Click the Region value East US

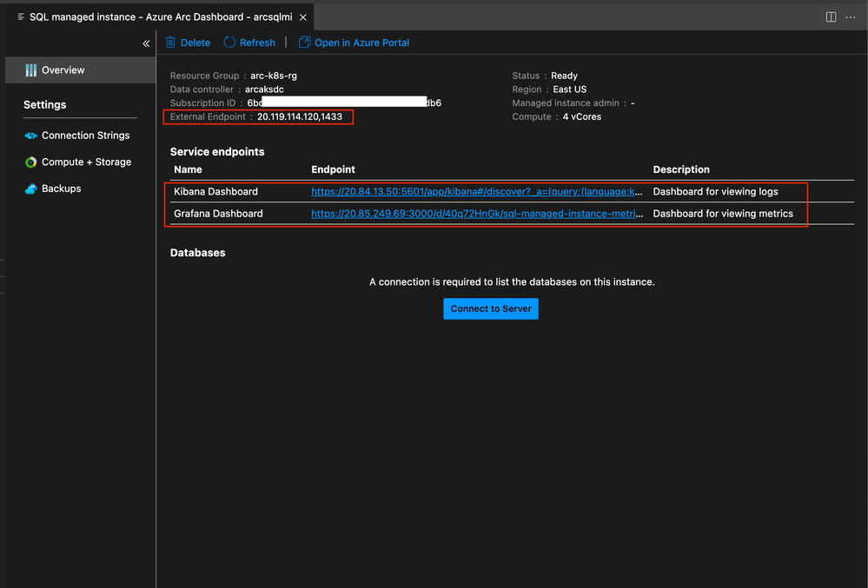(570, 89)
